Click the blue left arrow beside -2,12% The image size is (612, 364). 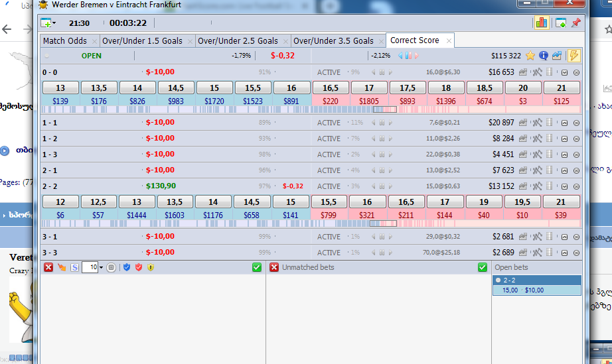coord(400,56)
